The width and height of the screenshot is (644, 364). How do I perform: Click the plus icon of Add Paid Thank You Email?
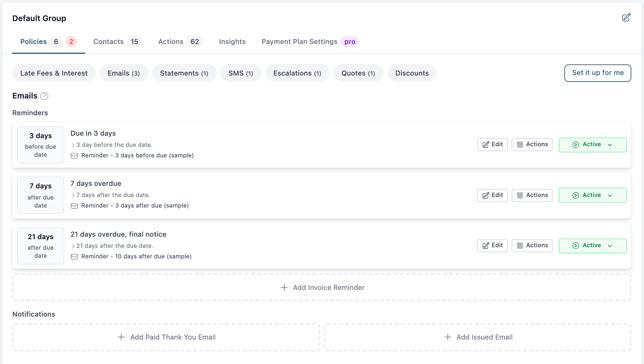pyautogui.click(x=121, y=337)
